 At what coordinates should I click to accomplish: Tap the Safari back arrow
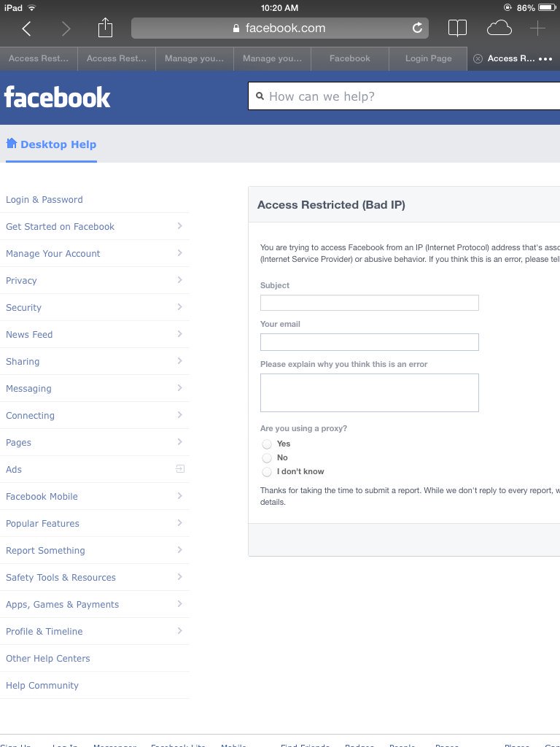point(27,28)
